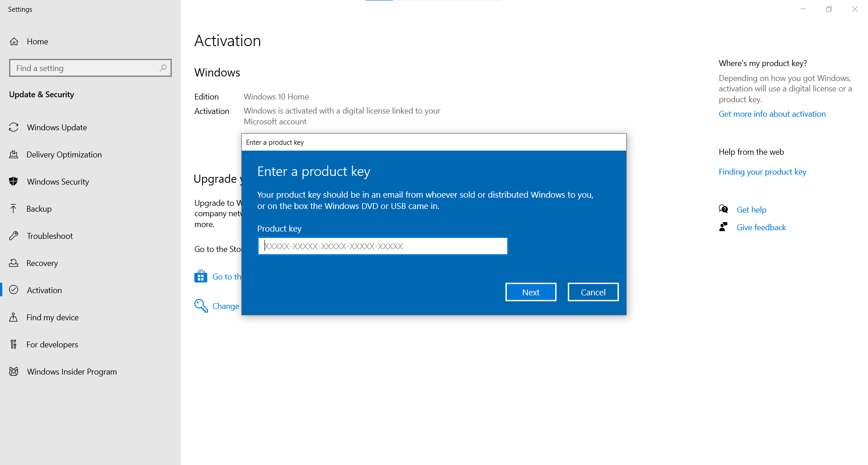Focus the Product key text field
Screen dimensions: 868x465
tap(383, 246)
